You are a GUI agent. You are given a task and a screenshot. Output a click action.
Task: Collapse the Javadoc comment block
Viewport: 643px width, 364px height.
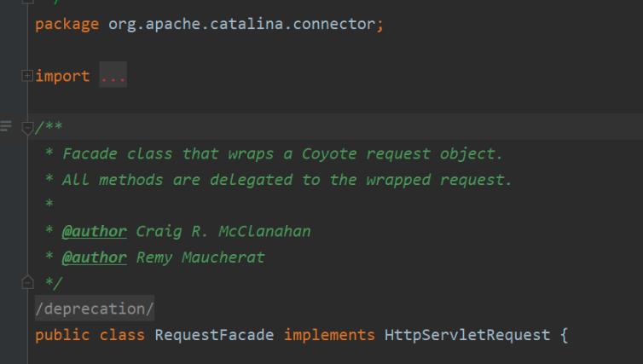[27, 128]
